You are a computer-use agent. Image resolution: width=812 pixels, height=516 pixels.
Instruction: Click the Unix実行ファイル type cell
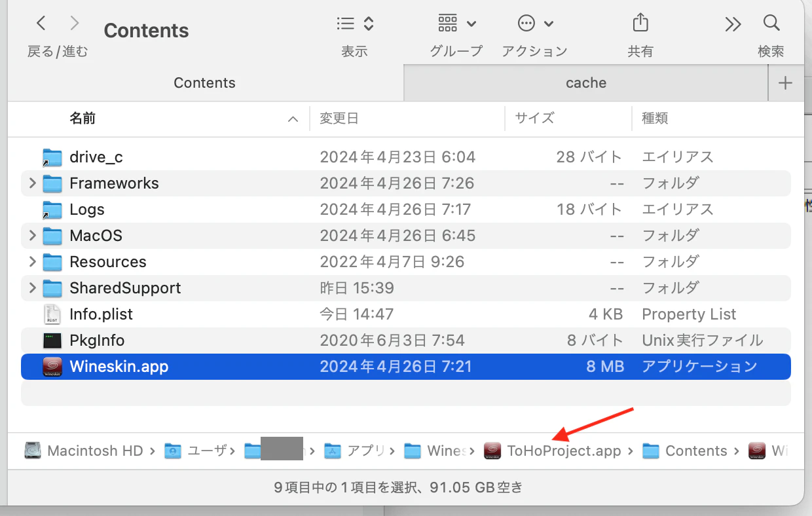pyautogui.click(x=703, y=341)
